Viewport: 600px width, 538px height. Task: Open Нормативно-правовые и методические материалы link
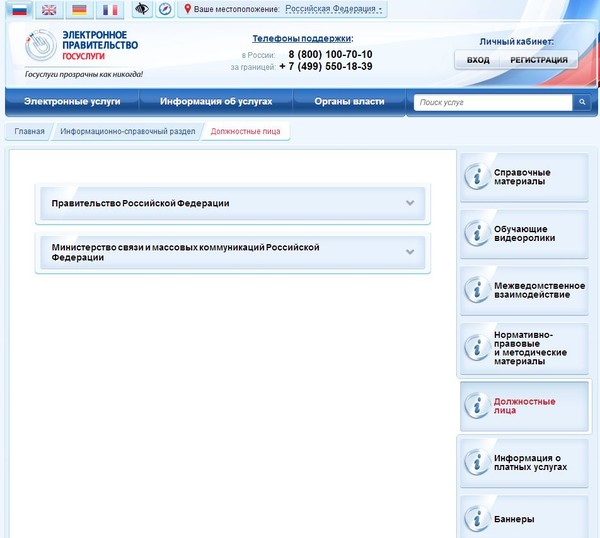524,348
